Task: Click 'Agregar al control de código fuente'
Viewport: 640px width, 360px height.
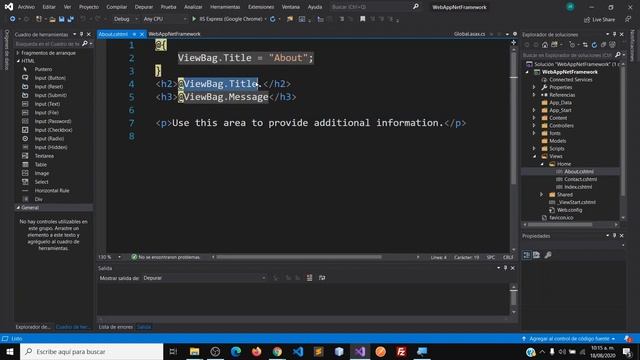Action: click(x=569, y=339)
